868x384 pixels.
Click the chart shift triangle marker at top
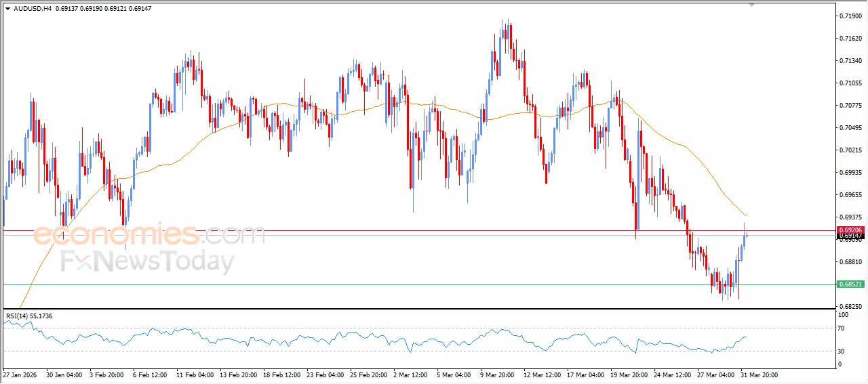coord(751,5)
